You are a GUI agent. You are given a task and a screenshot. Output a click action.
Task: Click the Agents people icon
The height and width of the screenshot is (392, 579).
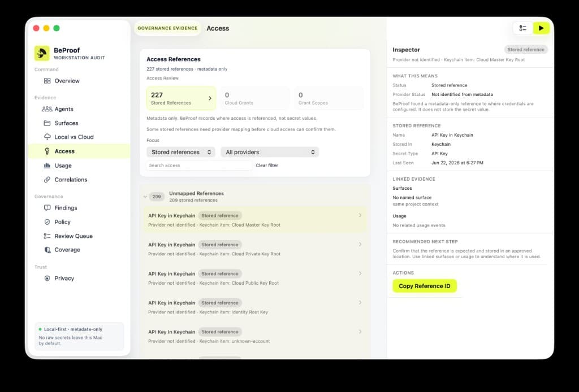(47, 109)
